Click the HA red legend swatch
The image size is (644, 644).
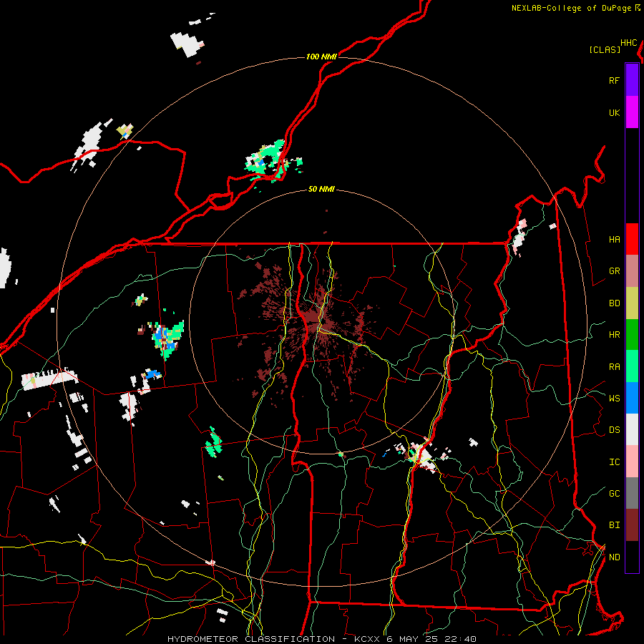click(632, 239)
